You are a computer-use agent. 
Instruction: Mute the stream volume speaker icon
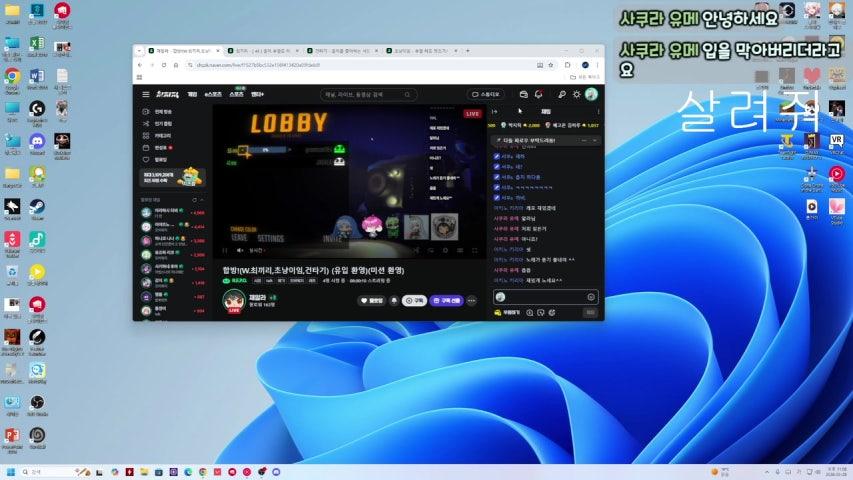[237, 250]
